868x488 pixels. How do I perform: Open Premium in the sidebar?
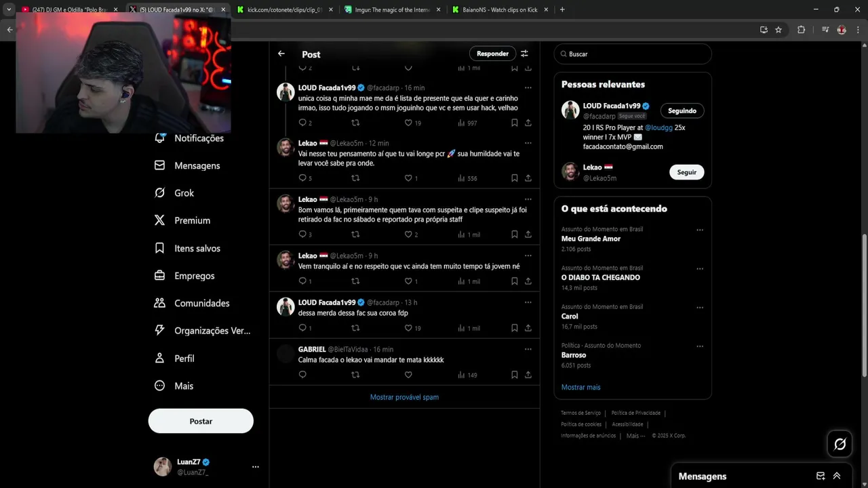[x=182, y=220]
